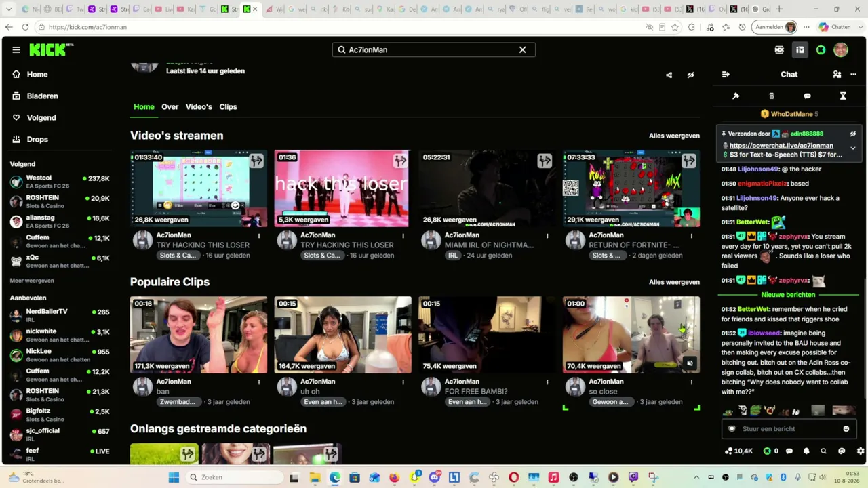Open the hamburger menu beside Kick logo

point(16,49)
